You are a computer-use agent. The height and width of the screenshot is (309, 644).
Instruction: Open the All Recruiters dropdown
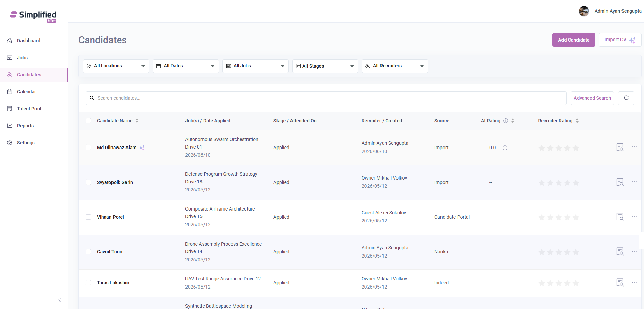coord(395,66)
